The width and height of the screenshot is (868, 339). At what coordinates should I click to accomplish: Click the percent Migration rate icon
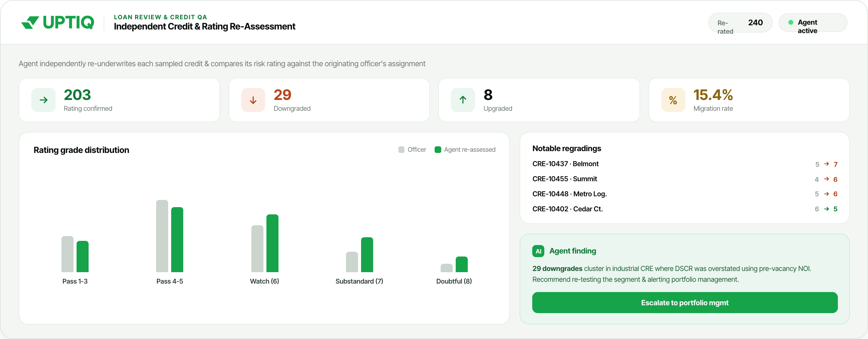(x=673, y=100)
